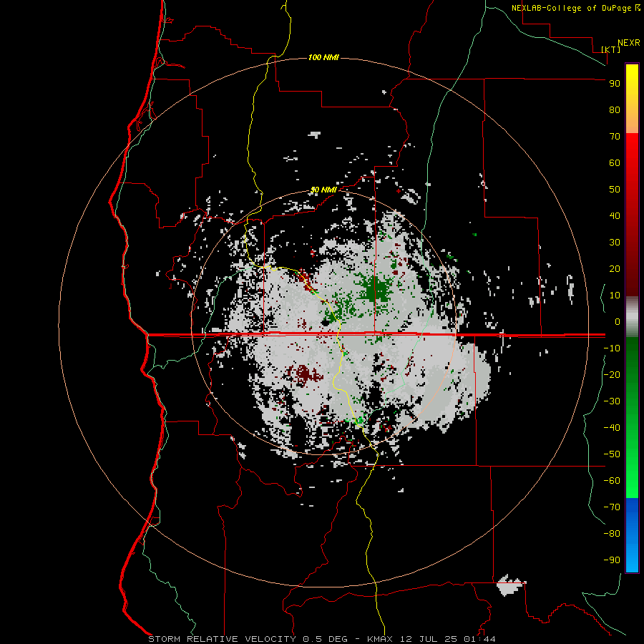Image resolution: width=644 pixels, height=644 pixels.
Task: Click the 60 value on velocity scale
Action: coord(615,163)
